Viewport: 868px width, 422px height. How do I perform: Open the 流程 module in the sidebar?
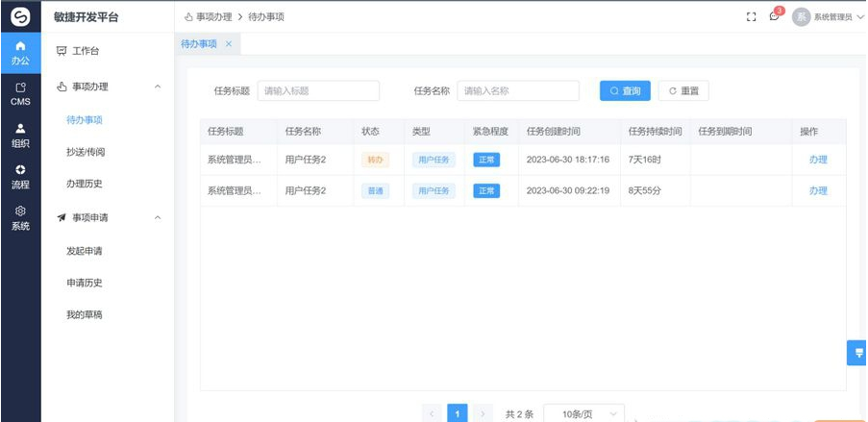(20, 176)
